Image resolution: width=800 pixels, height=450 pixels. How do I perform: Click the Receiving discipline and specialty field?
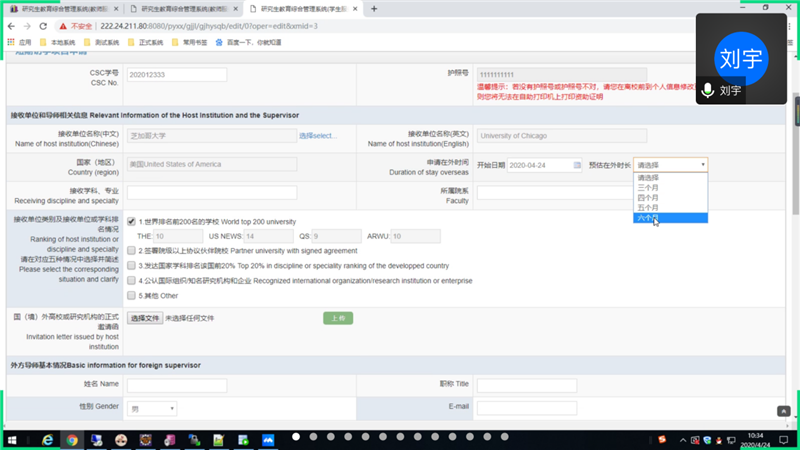[212, 192]
